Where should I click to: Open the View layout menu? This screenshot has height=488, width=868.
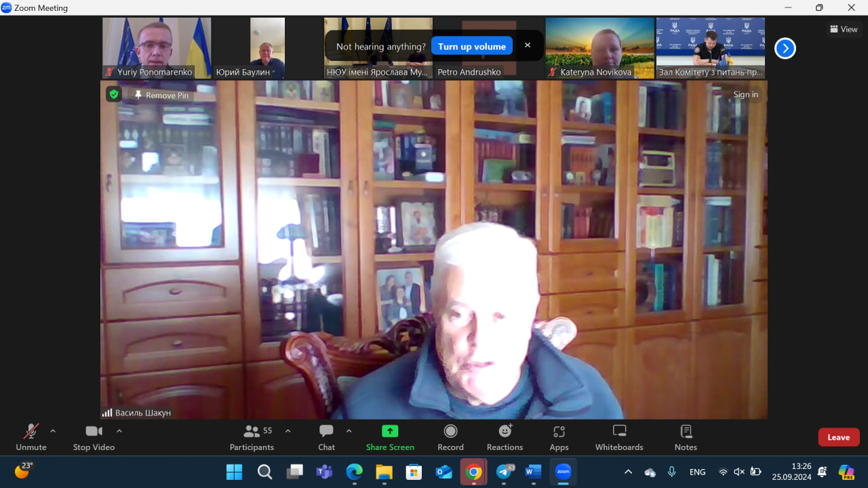(844, 29)
